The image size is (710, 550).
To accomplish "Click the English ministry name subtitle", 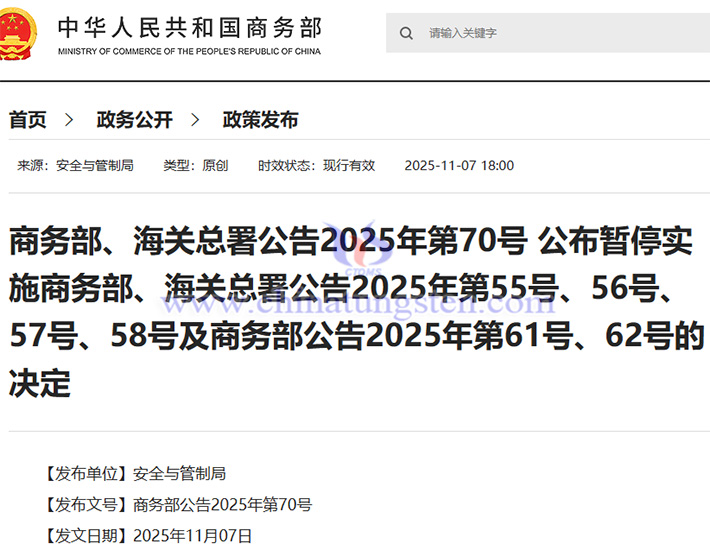I will 189,51.
